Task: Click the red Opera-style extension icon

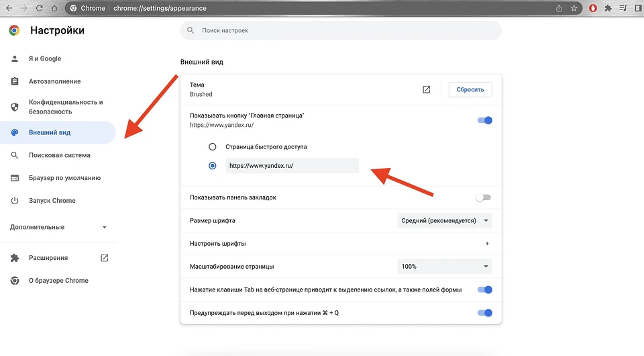Action: (593, 8)
